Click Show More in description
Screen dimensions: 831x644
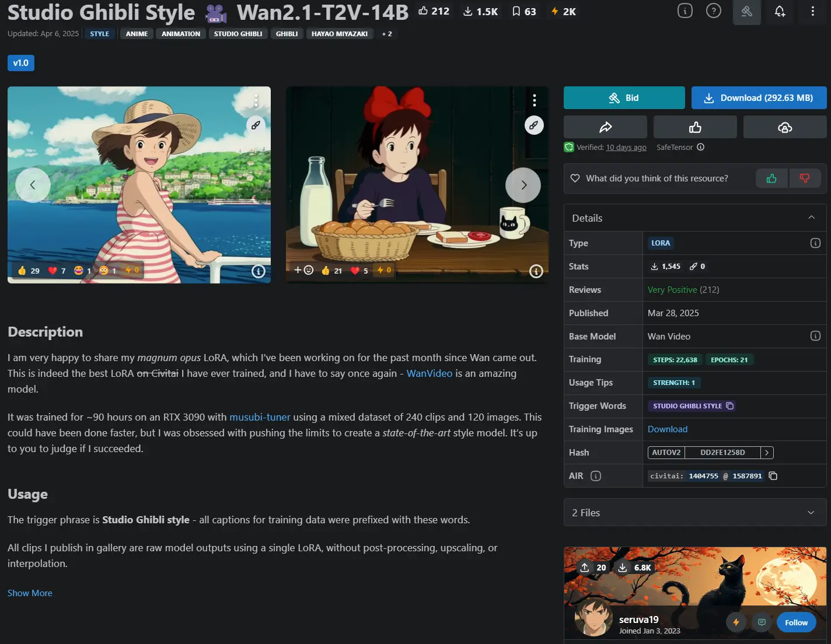(30, 593)
